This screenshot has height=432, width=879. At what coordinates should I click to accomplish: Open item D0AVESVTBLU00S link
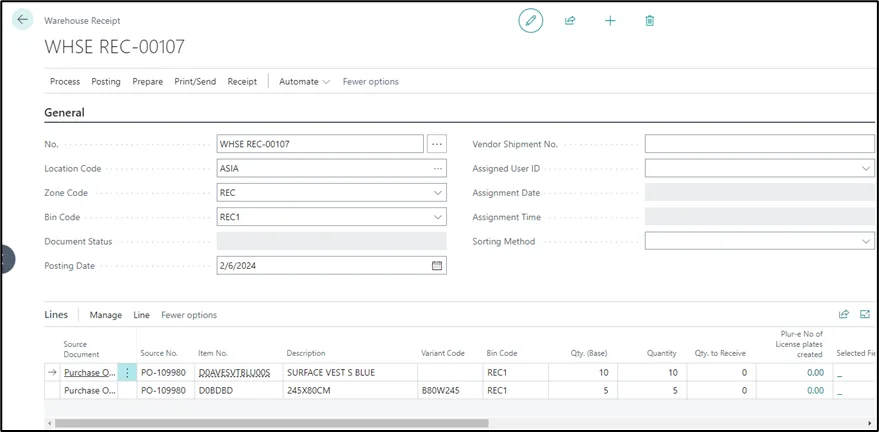[x=234, y=373]
